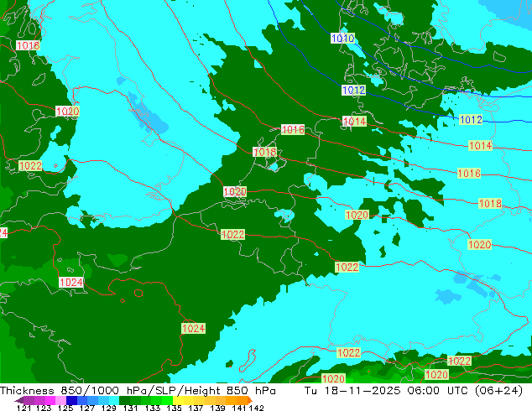Pick the dark green legend swatch above 131
Viewport: 532px width, 411px height.
pyautogui.click(x=124, y=401)
